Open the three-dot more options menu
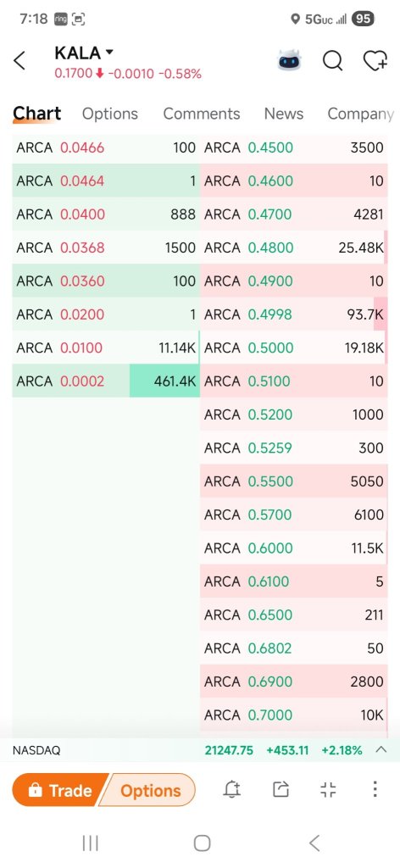This screenshot has width=400, height=868. 375,789
